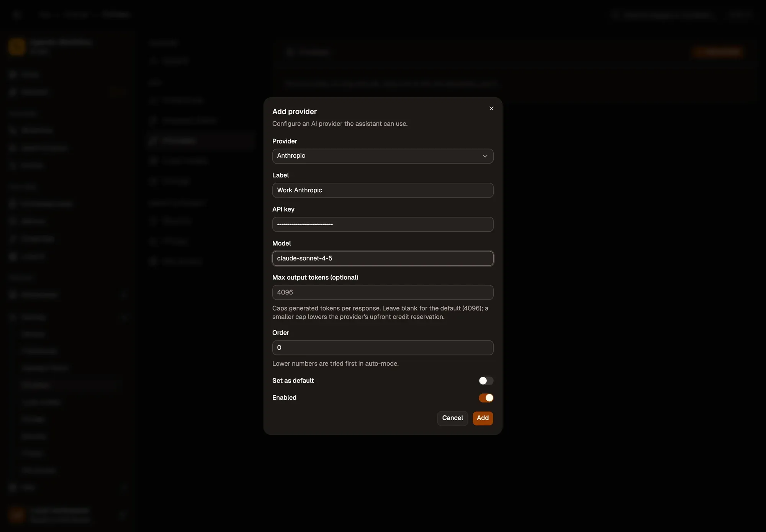Close the Add provider dialog

coord(491,108)
